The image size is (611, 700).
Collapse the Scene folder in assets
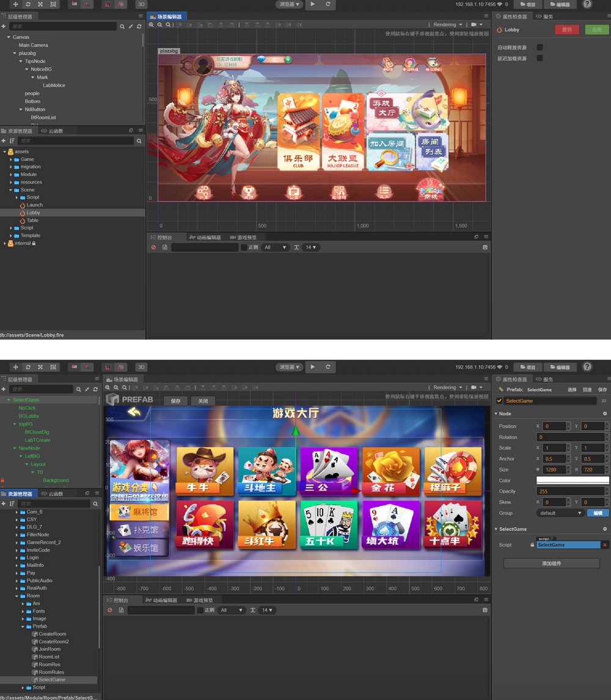pos(10,190)
